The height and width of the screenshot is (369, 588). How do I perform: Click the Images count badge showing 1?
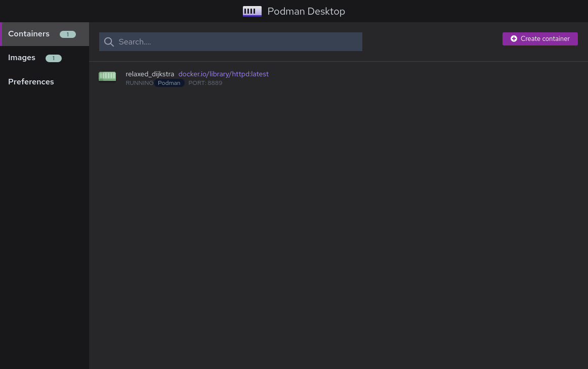point(53,58)
